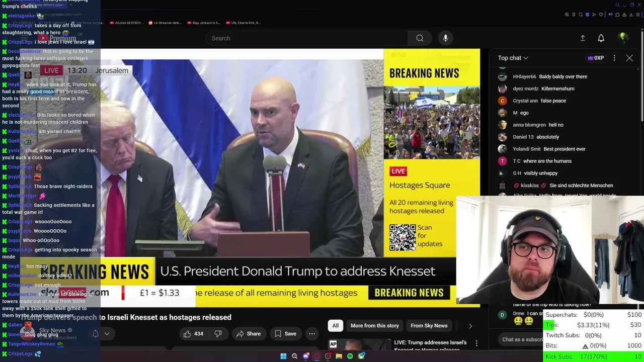This screenshot has height=362, width=644.
Task: Click the AP recommended video thumbnail
Action: point(359,345)
